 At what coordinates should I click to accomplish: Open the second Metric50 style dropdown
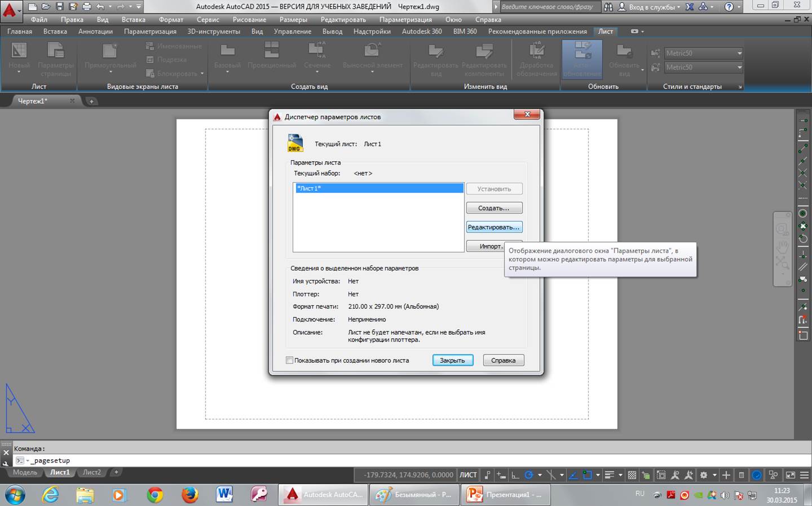click(703, 67)
